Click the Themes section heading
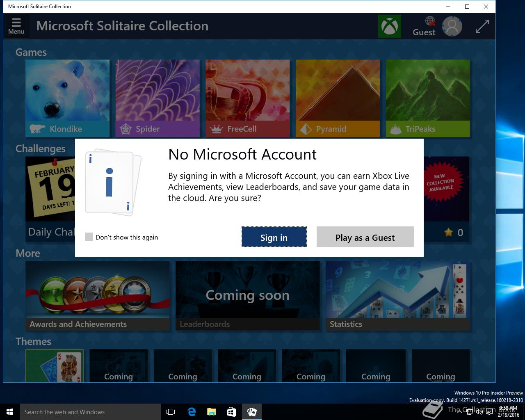This screenshot has height=420, width=525. (33, 341)
